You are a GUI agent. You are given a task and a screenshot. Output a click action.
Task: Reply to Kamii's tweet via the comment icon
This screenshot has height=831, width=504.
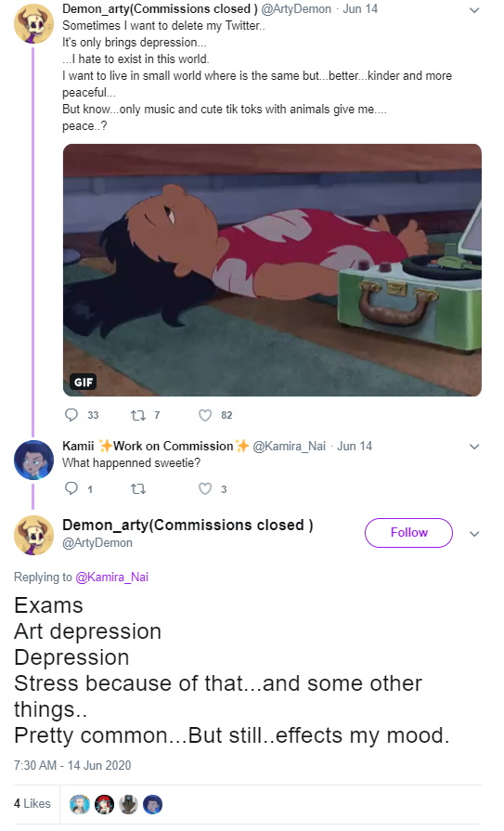click(71, 488)
